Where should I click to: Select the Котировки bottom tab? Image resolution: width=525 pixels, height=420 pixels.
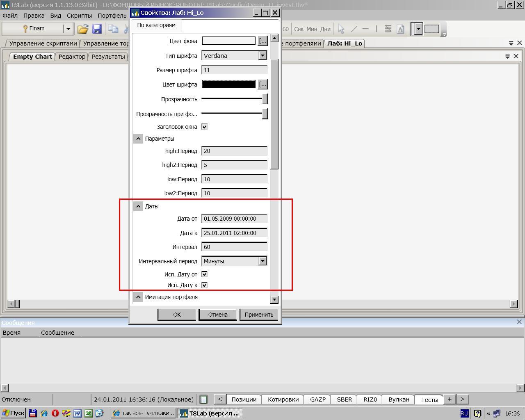tap(283, 399)
